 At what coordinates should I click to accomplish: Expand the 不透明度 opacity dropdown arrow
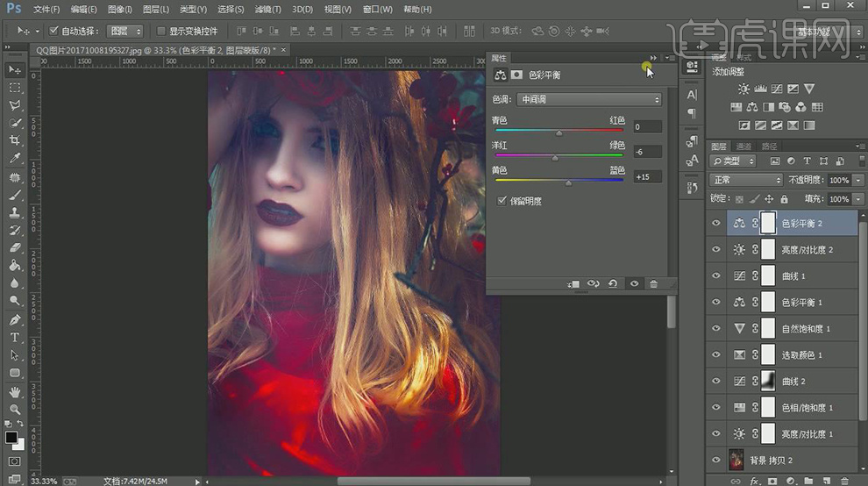(857, 180)
